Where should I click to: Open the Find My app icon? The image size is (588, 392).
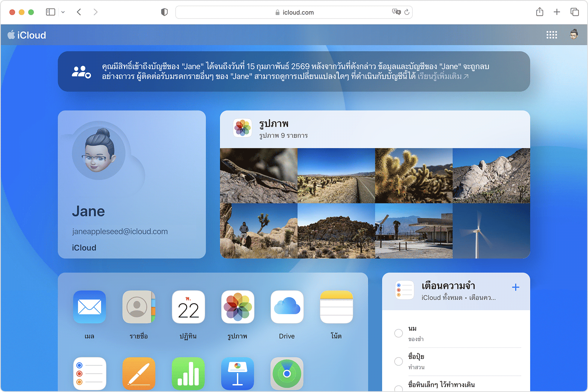tap(287, 374)
